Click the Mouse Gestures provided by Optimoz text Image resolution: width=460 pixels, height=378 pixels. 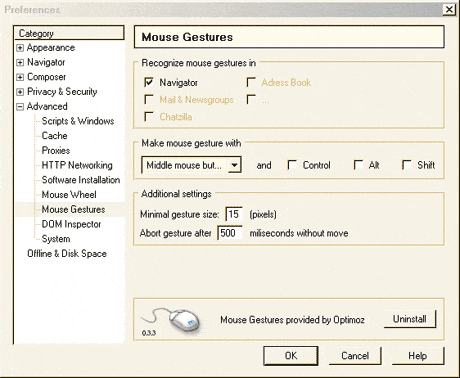point(292,320)
